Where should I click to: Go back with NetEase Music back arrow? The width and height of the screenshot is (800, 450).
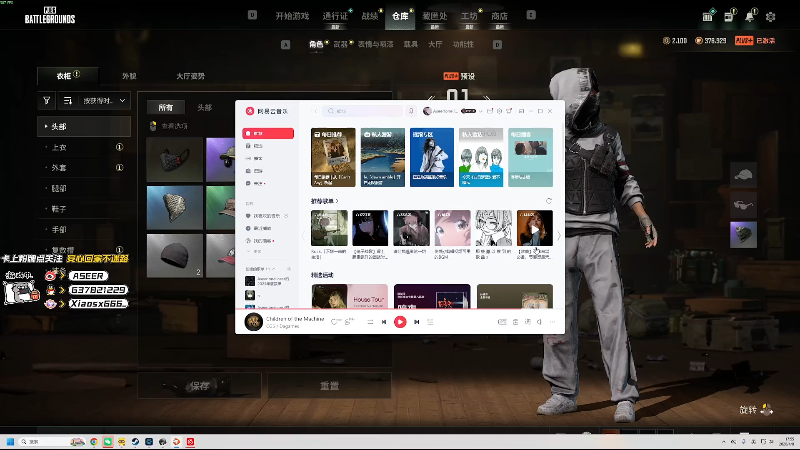coord(316,111)
